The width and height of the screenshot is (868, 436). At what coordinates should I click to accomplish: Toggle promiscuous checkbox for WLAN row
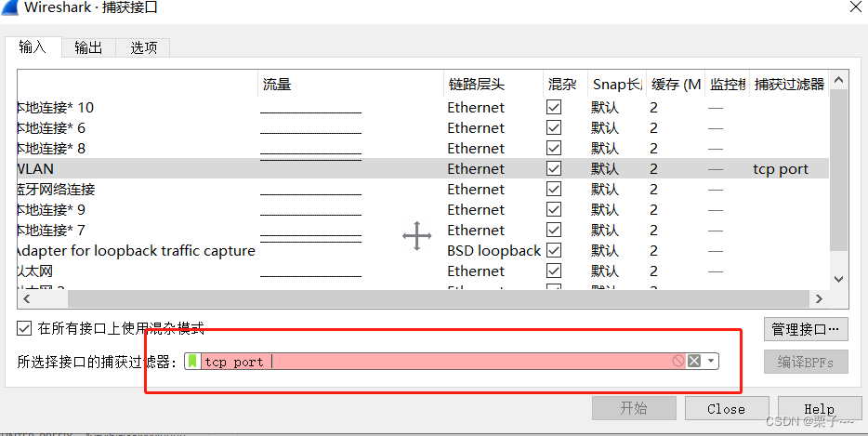click(554, 168)
